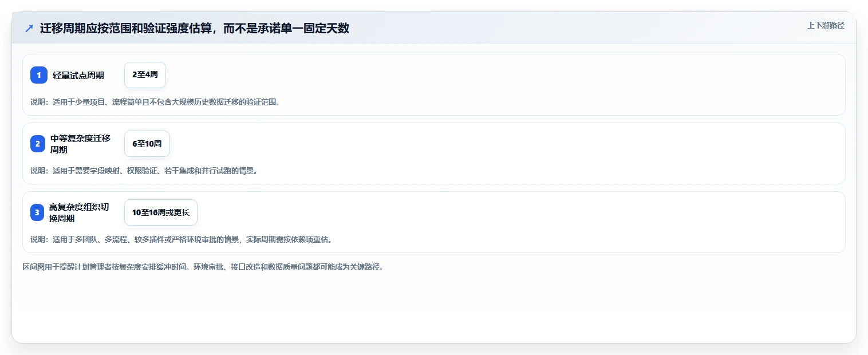Click the description starting 适用于需要字段映射
The image size is (868, 355).
click(x=144, y=171)
